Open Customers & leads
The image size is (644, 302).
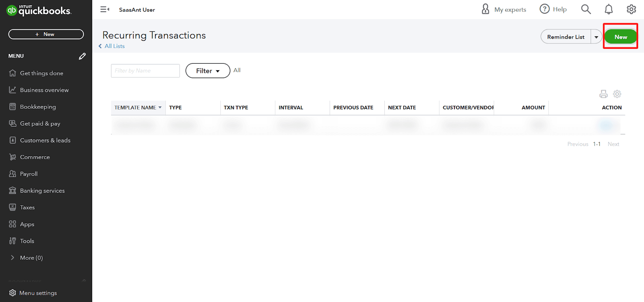pyautogui.click(x=45, y=140)
